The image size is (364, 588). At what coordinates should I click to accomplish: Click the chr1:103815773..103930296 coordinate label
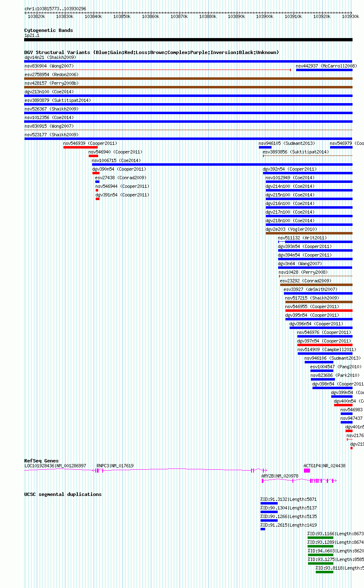coord(55,9)
